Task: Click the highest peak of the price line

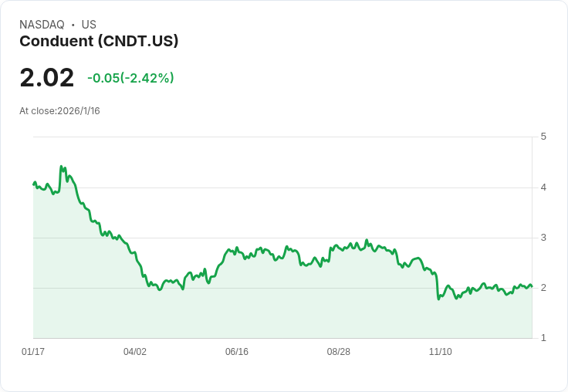Action: tap(61, 167)
